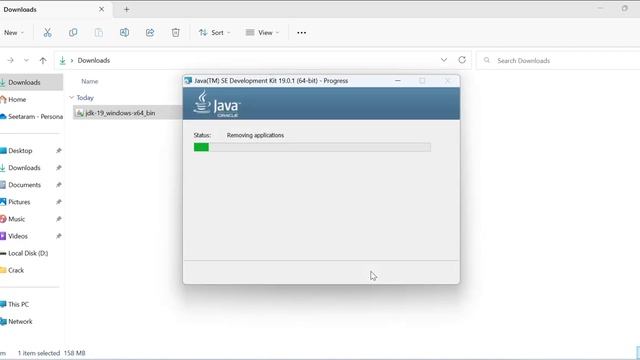This screenshot has width=640, height=360.
Task: Open This PC in the sidebar
Action: tap(18, 304)
